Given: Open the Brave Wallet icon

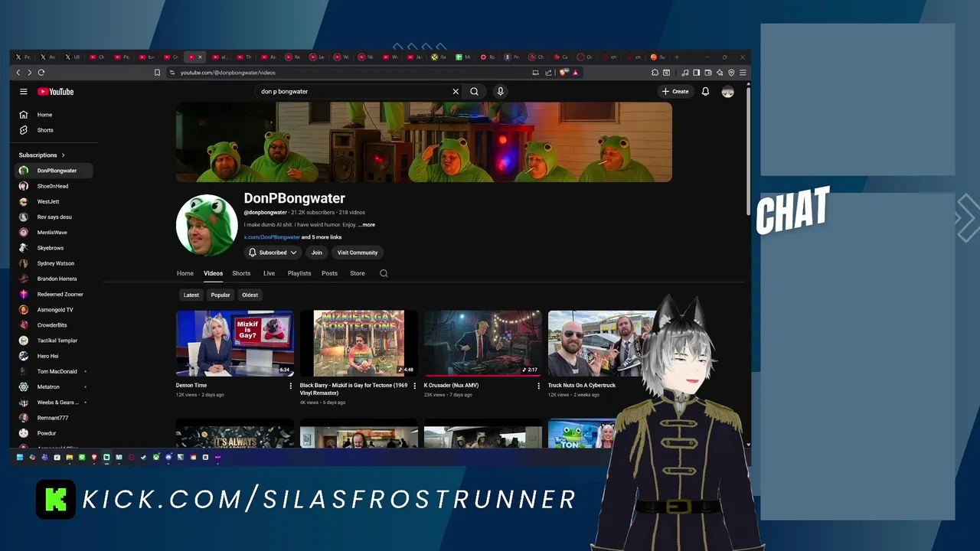Looking at the screenshot, I should click(x=707, y=73).
